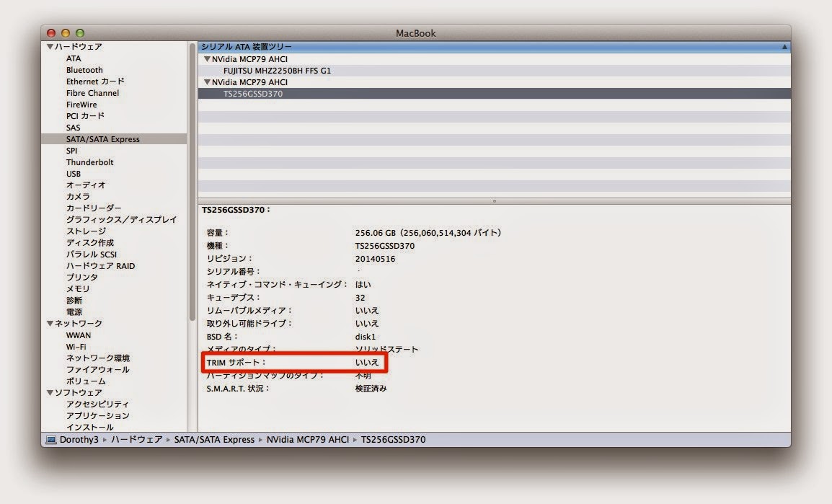Zoom the MacBook window
This screenshot has height=504, width=832.
79,33
